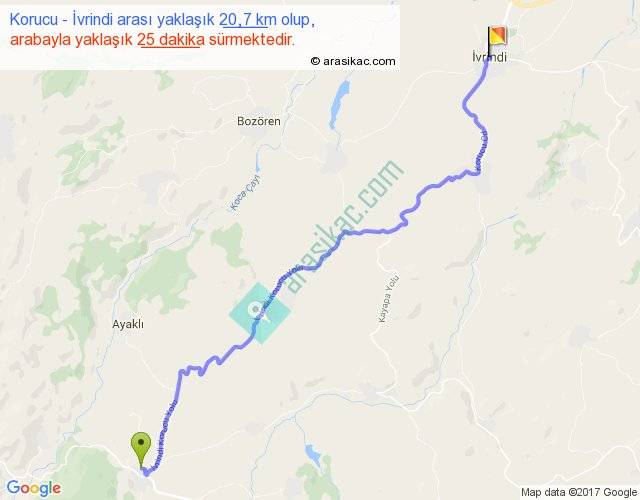Viewport: 640px width, 500px height.
Task: Click the Koca Çayı river label
Action: [x=244, y=193]
